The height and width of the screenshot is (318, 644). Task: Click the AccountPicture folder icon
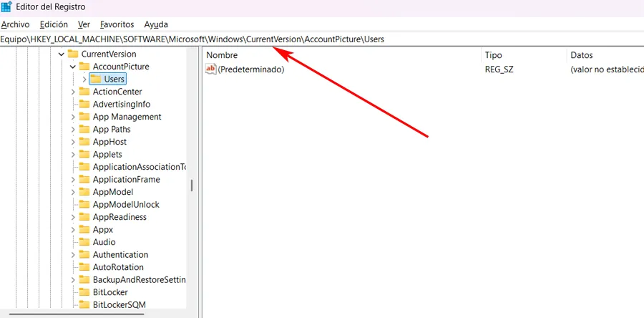[84, 67]
